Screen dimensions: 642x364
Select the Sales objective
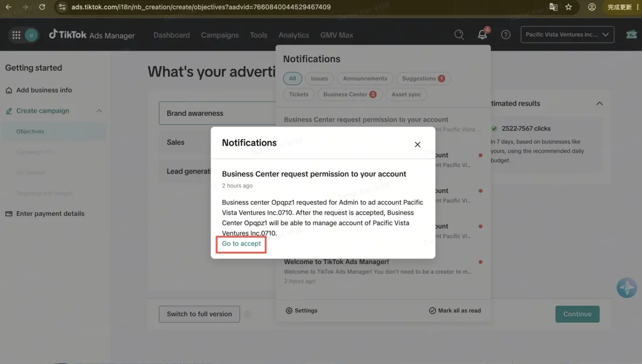click(185, 142)
